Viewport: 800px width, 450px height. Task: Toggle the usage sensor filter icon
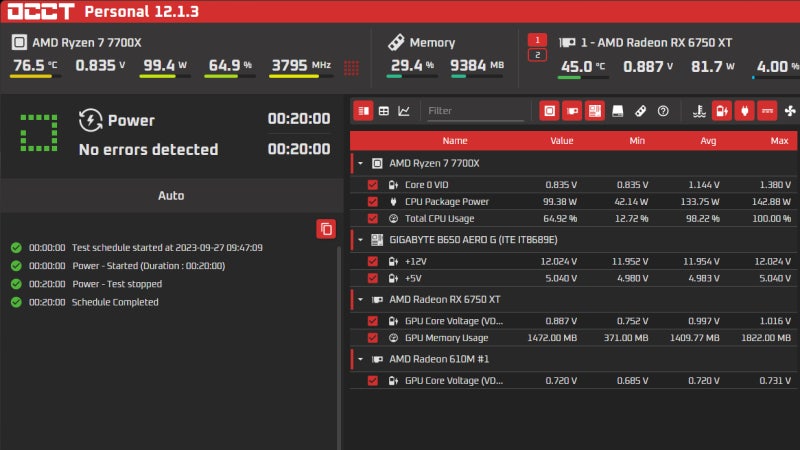pos(767,111)
